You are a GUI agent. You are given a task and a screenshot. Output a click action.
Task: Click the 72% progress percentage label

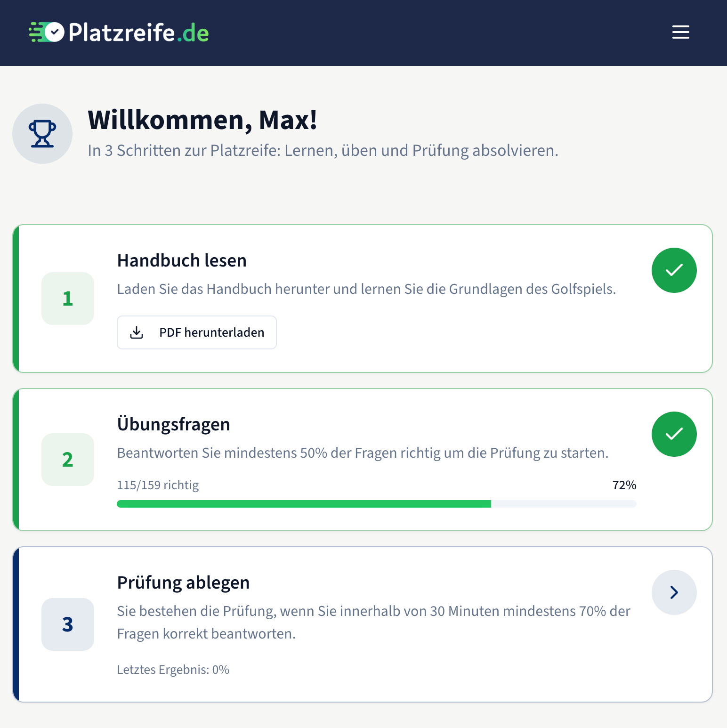[624, 485]
